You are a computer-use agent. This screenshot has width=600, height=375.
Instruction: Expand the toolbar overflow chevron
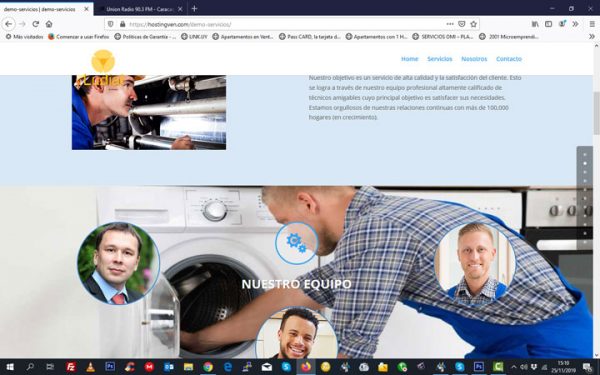(576, 24)
